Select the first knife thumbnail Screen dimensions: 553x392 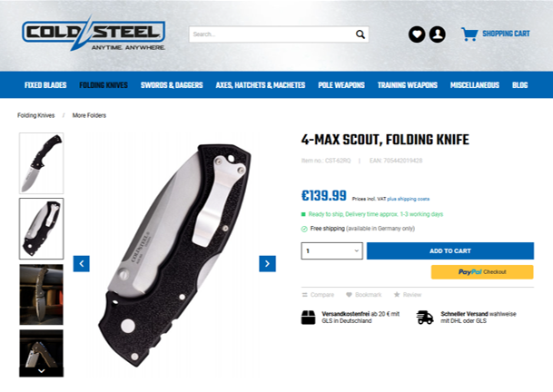(41, 163)
